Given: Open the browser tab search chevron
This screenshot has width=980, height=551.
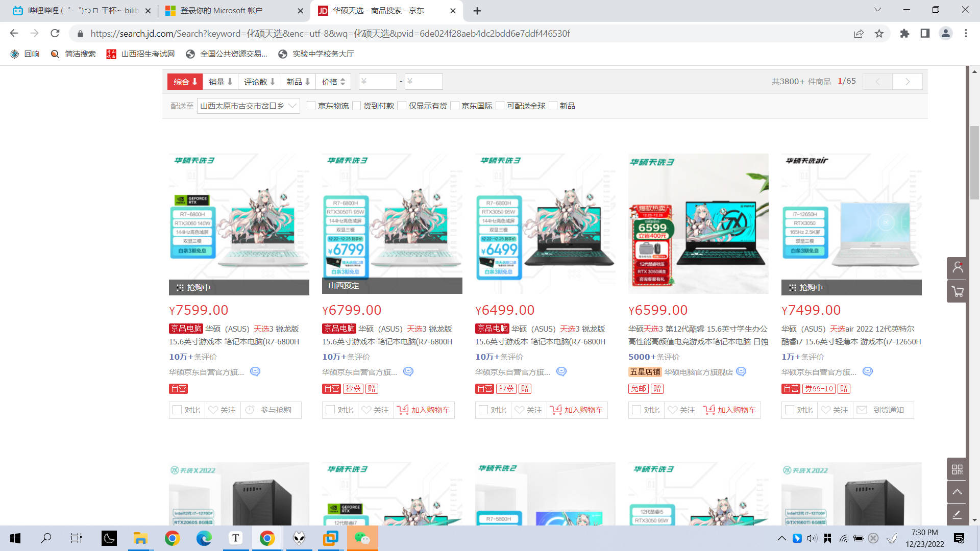Looking at the screenshot, I should (x=877, y=10).
